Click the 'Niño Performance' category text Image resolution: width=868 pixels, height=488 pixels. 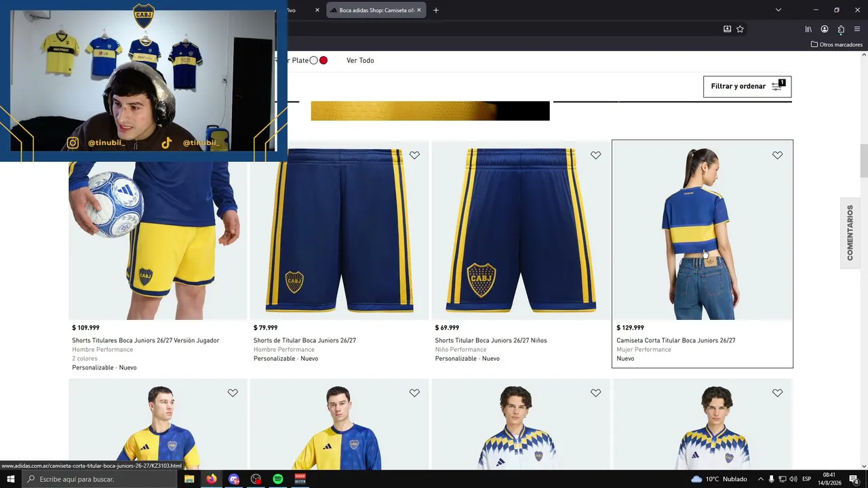460,350
